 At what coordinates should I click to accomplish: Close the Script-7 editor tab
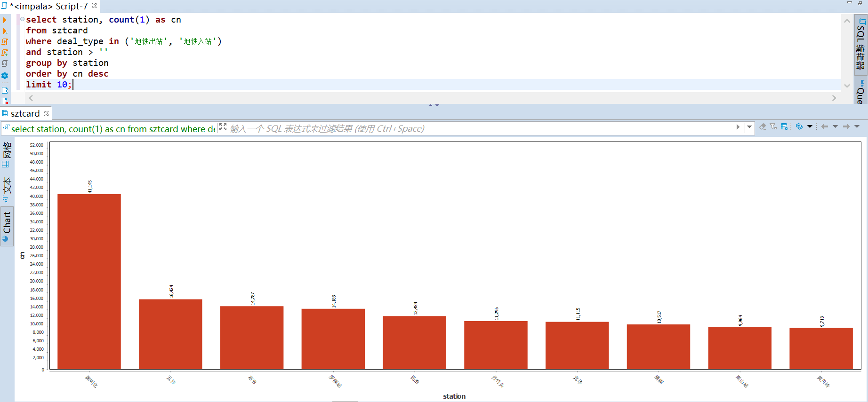pos(94,6)
